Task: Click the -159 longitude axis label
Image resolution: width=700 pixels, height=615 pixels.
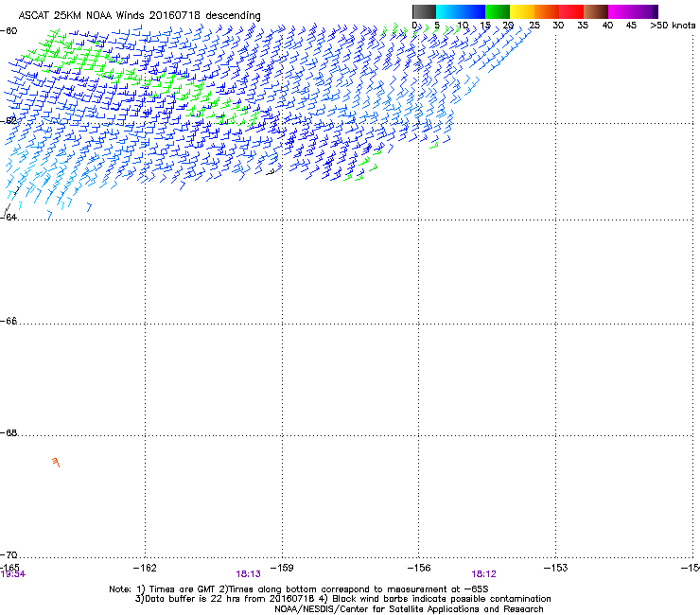Action: pyautogui.click(x=282, y=568)
